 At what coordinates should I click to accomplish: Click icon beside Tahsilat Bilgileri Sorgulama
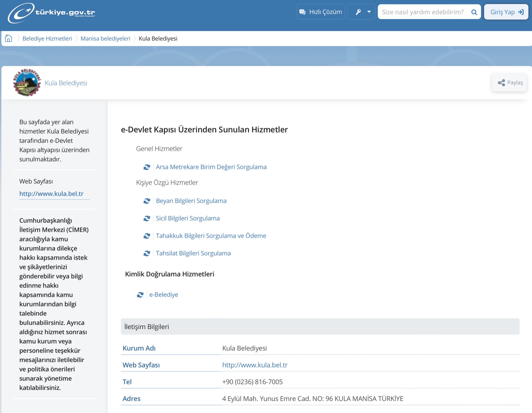tap(147, 253)
